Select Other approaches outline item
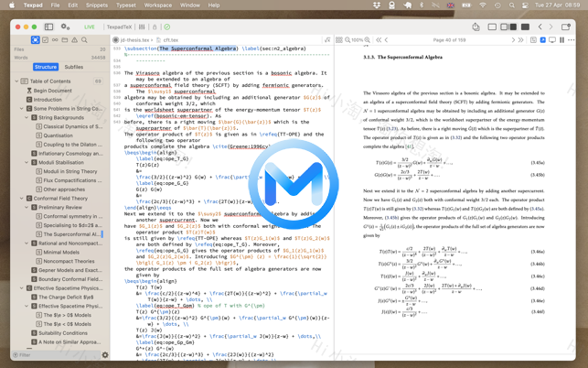Image resolution: width=588 pixels, height=368 pixels. (64, 189)
